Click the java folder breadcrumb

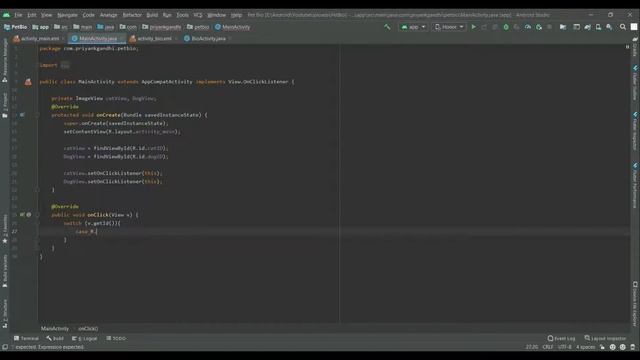(x=106, y=27)
